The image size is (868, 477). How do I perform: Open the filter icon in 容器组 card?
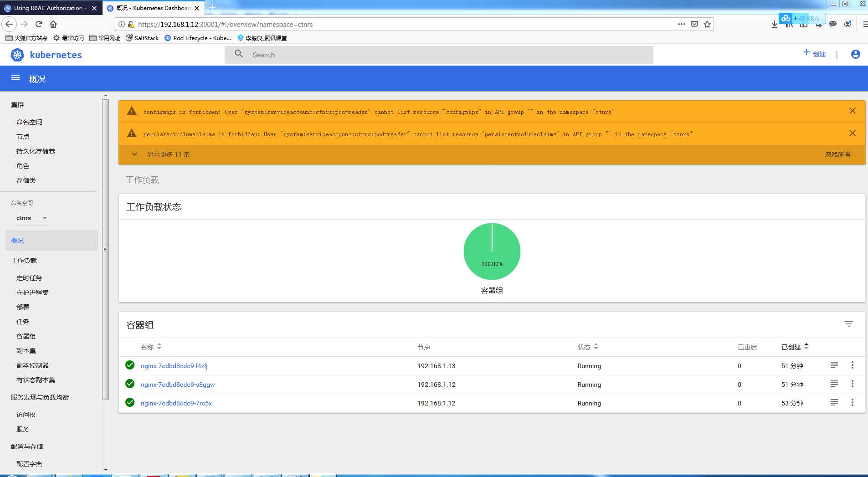[849, 324]
